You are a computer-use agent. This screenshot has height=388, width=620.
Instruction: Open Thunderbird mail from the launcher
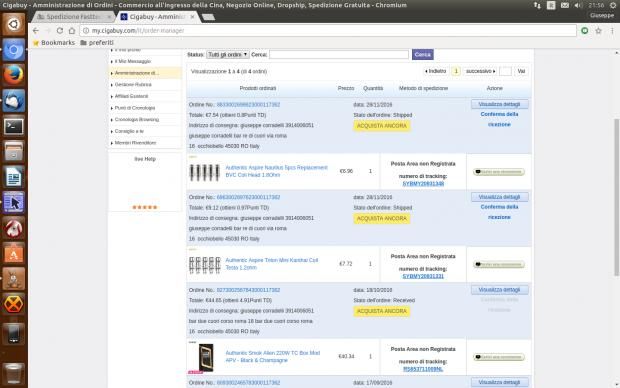(13, 100)
